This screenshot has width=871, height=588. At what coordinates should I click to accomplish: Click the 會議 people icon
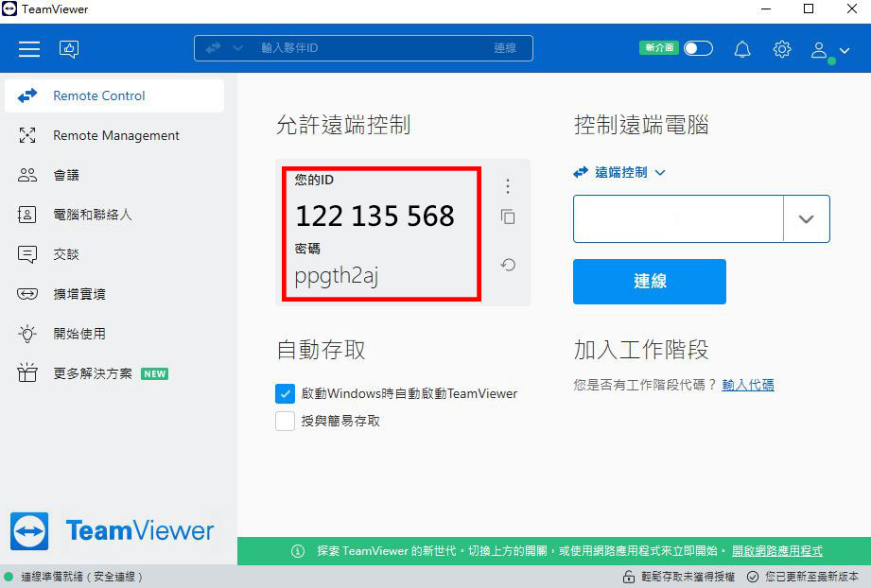[x=27, y=175]
